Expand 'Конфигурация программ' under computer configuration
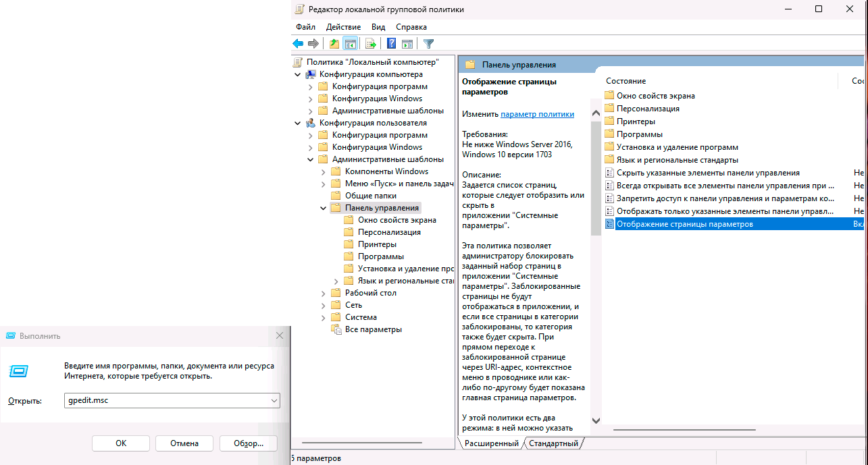 [311, 86]
